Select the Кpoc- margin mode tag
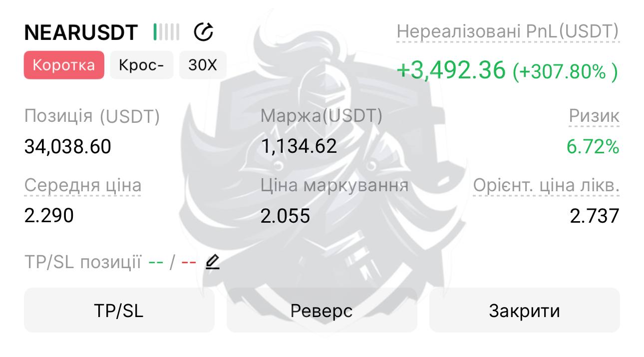This screenshot has width=644, height=357. (x=141, y=65)
